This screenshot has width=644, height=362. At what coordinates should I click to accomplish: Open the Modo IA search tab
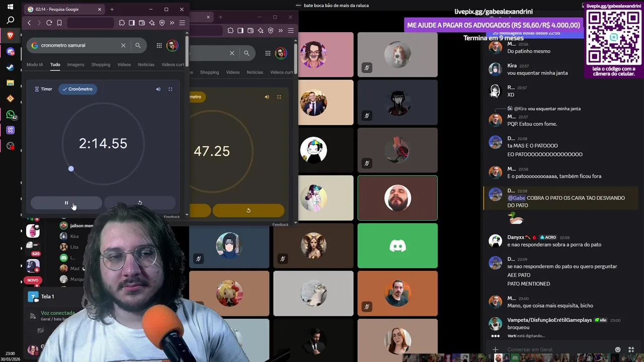click(x=35, y=65)
